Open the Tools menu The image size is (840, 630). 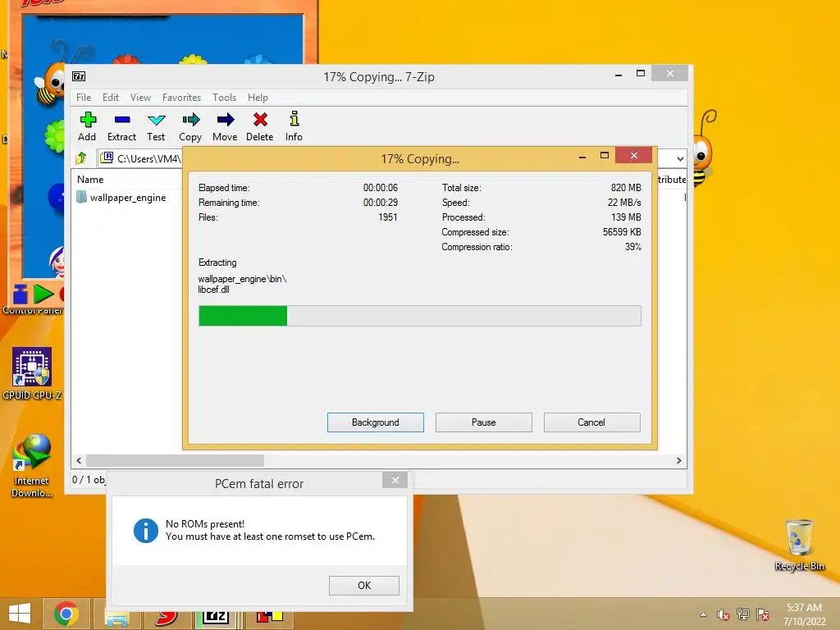point(224,98)
